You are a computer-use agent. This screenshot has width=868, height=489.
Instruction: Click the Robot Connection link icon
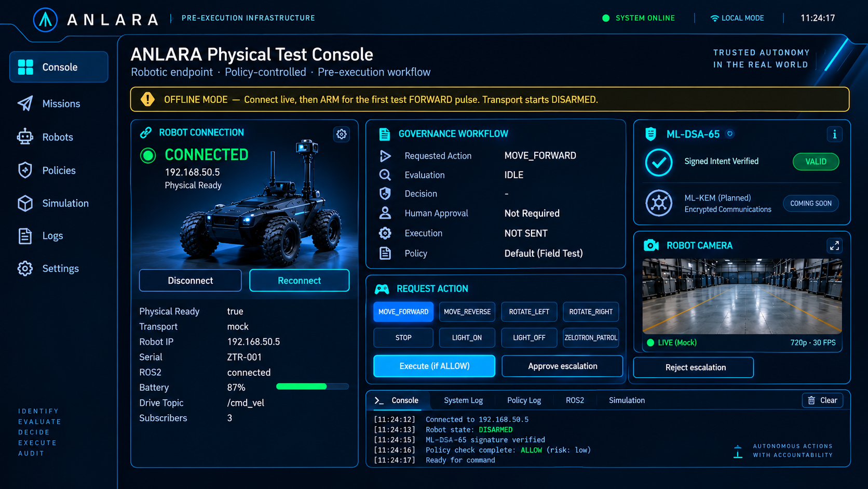(x=146, y=133)
